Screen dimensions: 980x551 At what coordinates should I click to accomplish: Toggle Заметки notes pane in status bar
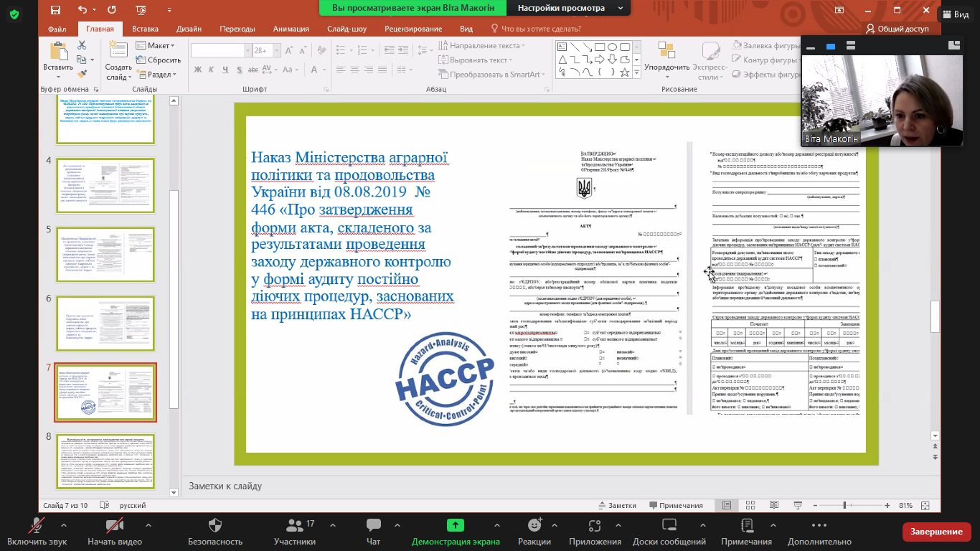(616, 505)
